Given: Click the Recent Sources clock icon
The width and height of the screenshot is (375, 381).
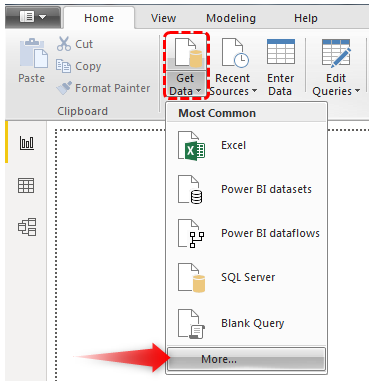Looking at the screenshot, I should point(235,52).
